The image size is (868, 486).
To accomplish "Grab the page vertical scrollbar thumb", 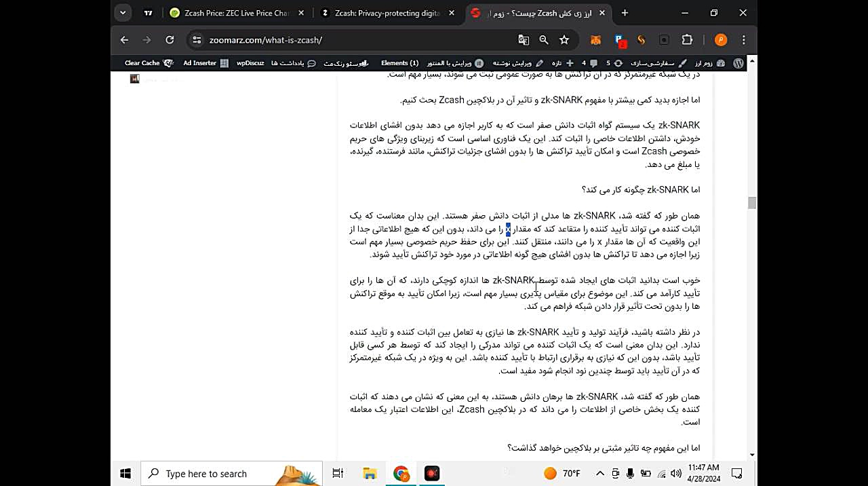I will pyautogui.click(x=751, y=203).
